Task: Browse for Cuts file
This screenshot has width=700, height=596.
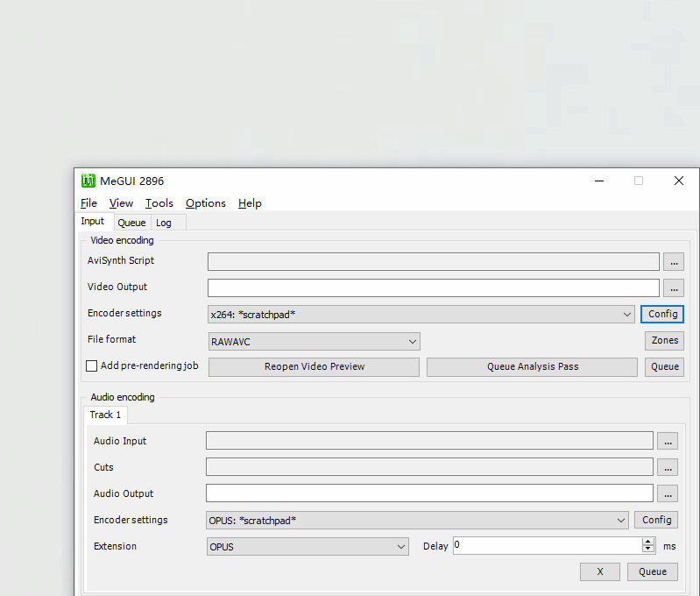Action: (x=668, y=468)
